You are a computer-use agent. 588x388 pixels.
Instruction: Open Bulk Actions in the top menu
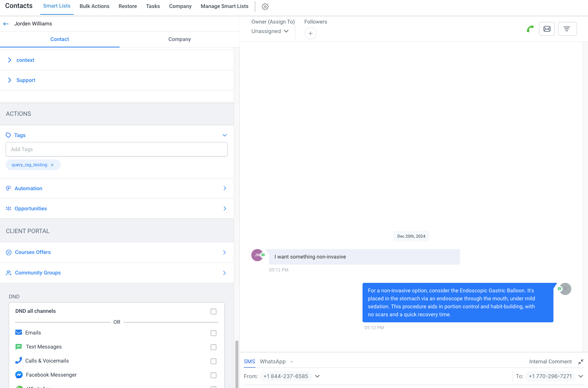click(94, 6)
